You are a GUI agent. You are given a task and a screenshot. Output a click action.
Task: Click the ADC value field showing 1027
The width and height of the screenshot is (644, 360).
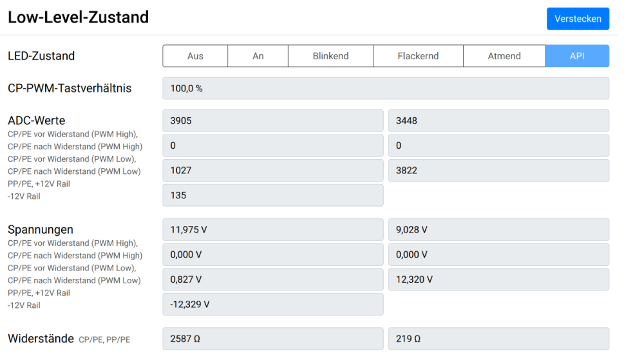pos(272,171)
